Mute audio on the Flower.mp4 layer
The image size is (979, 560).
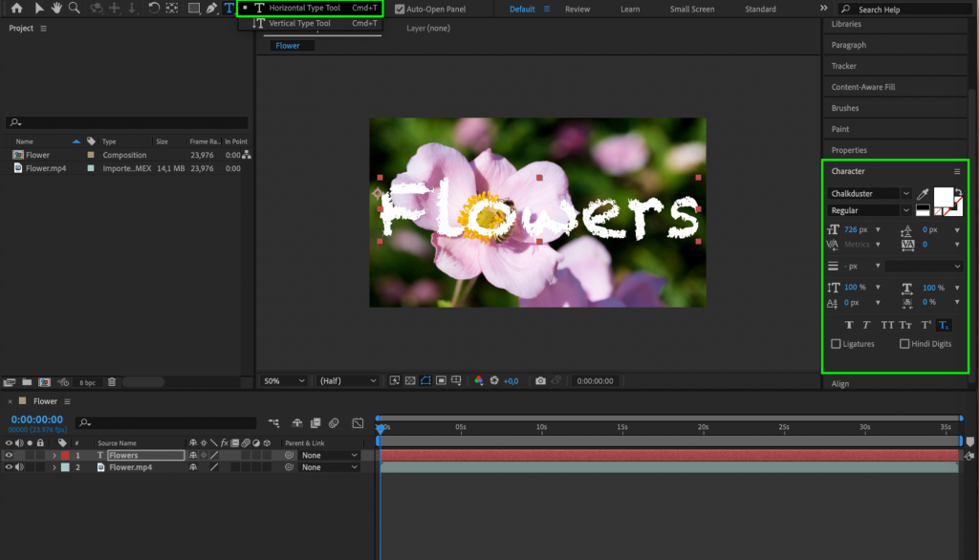point(19,467)
